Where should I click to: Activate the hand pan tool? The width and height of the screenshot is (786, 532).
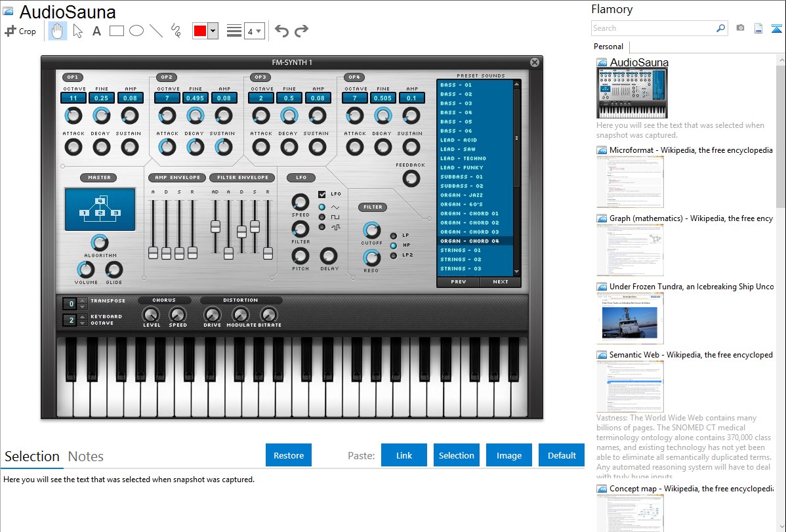(x=57, y=31)
